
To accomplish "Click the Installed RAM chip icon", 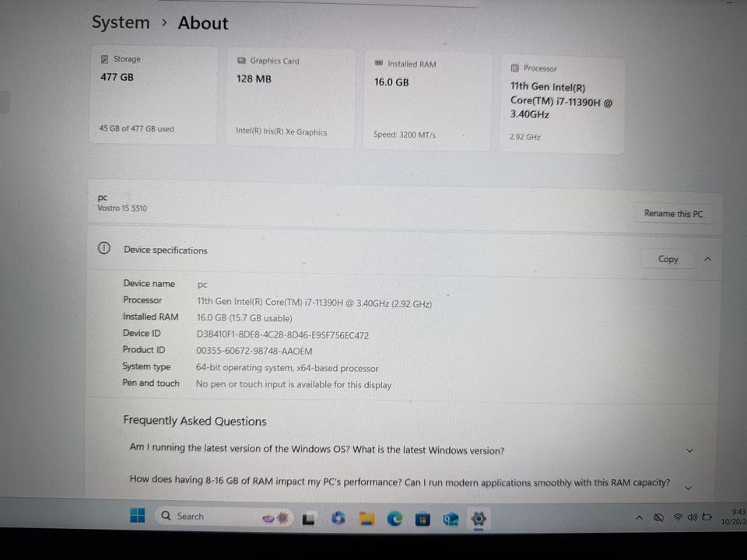I will pyautogui.click(x=379, y=63).
